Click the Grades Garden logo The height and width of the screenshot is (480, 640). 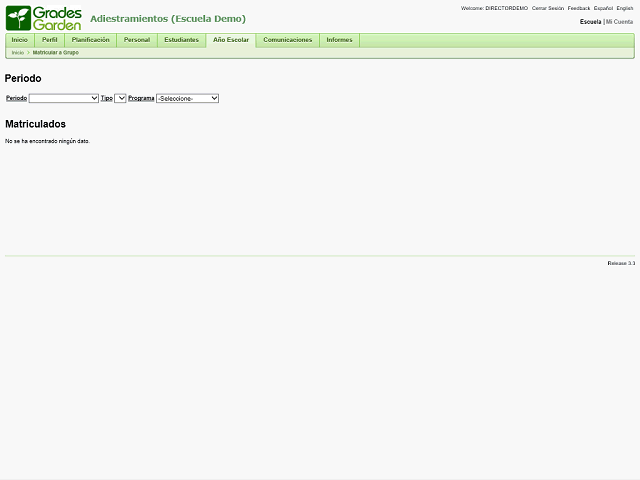coord(44,18)
